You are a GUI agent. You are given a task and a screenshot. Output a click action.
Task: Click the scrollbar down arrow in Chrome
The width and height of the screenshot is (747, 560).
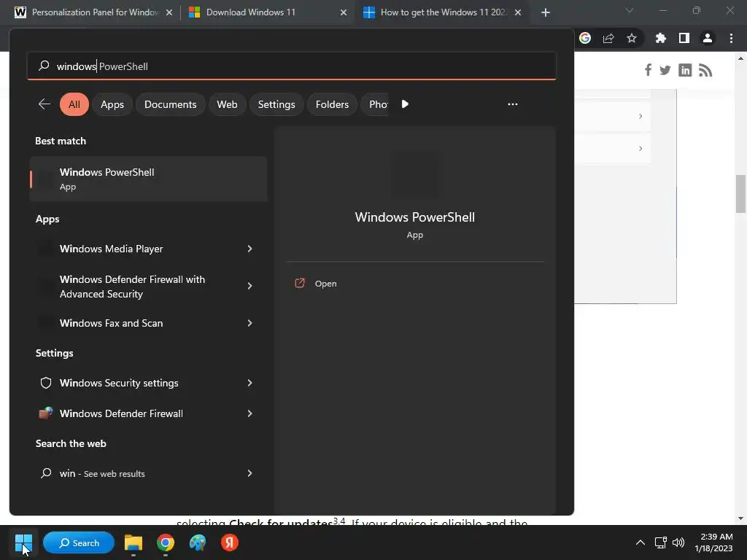coord(740,518)
